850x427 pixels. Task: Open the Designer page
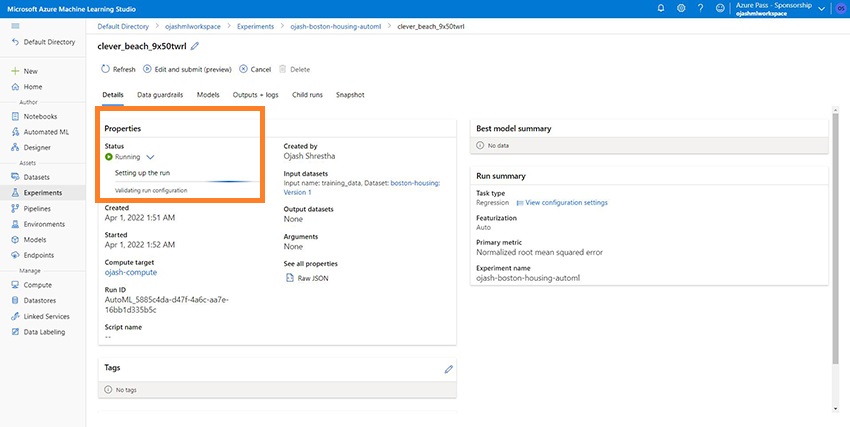click(37, 147)
